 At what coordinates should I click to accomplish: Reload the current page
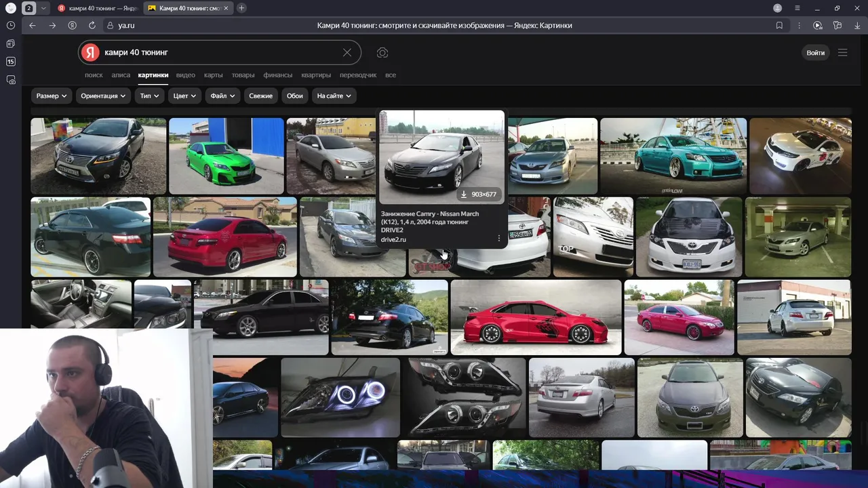pyautogui.click(x=92, y=25)
